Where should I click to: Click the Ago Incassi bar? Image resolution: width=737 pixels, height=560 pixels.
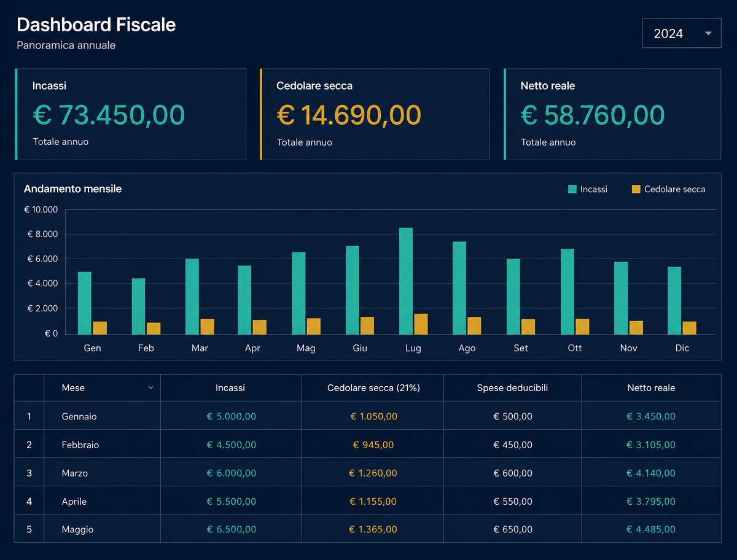click(459, 288)
